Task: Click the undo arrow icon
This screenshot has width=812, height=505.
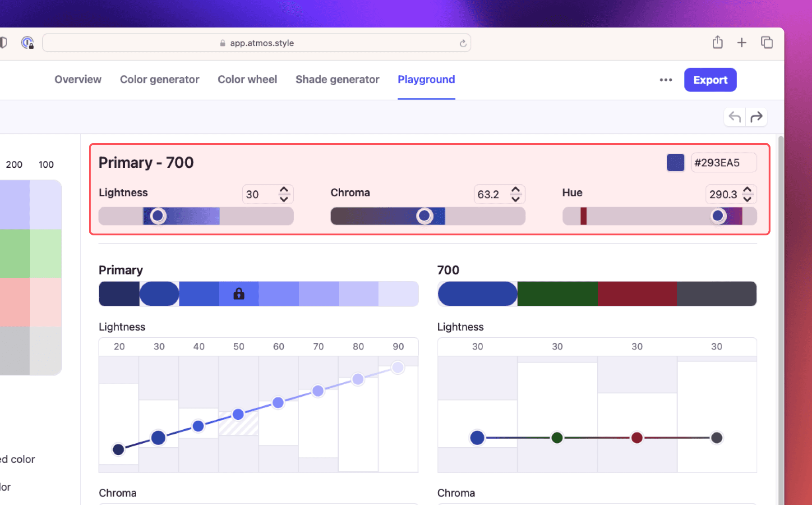Action: [x=734, y=116]
